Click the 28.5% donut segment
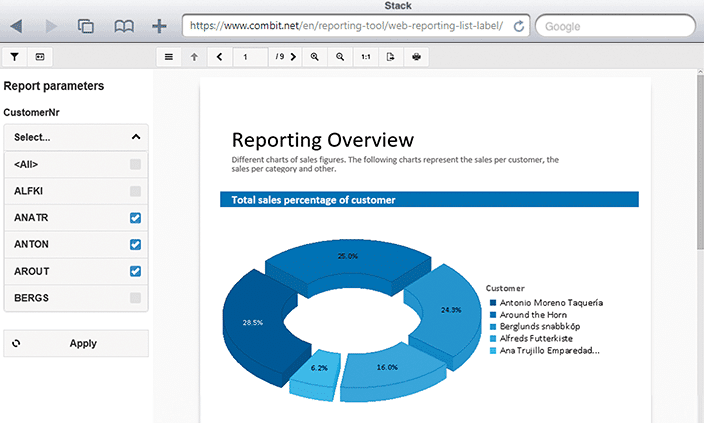The width and height of the screenshot is (704, 423). point(253,322)
